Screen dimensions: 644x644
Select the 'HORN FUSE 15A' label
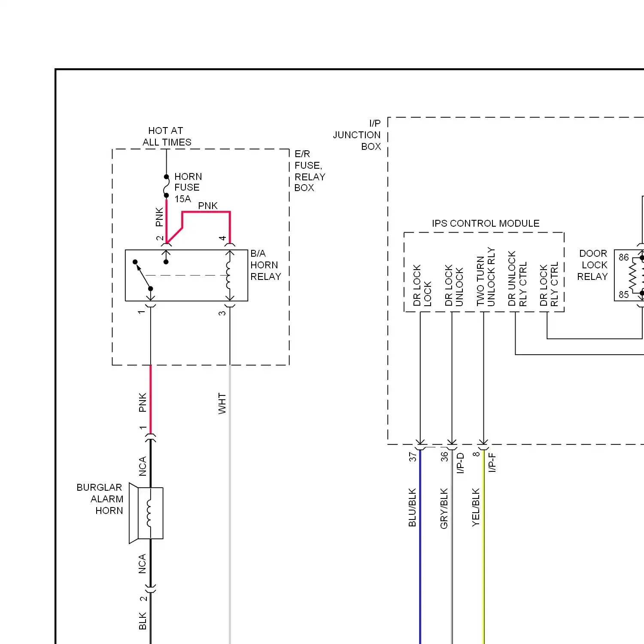click(188, 188)
